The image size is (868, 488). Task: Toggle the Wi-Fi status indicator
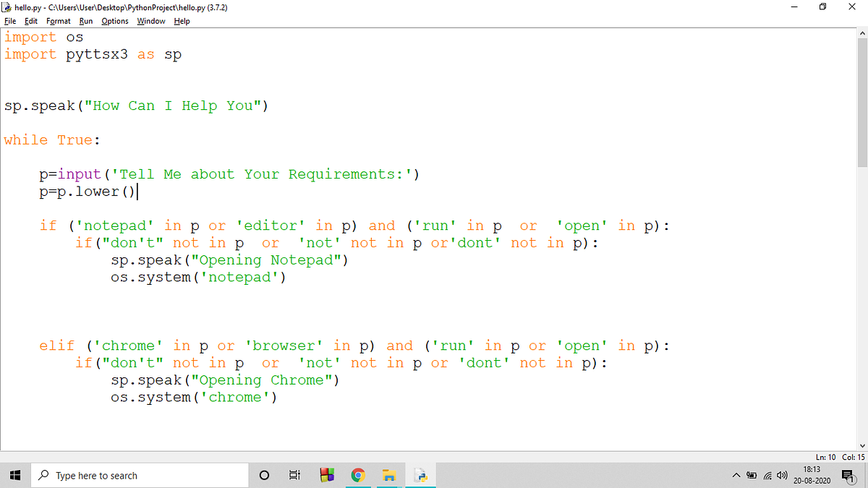767,475
